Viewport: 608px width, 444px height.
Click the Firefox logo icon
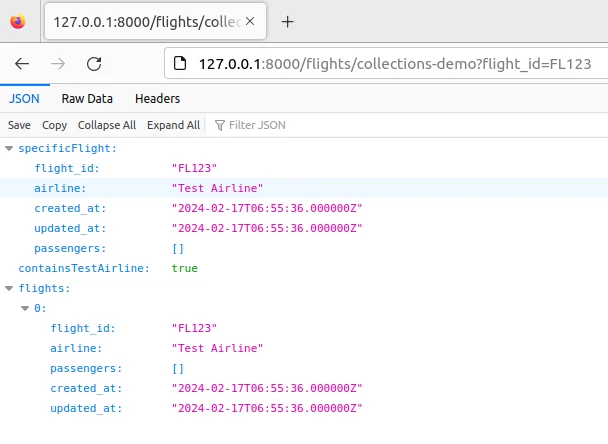[18, 21]
